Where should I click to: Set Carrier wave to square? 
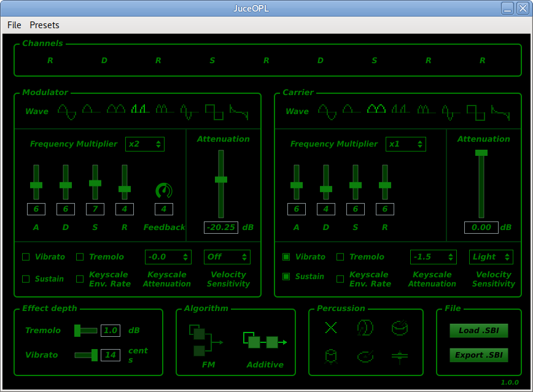(475, 112)
